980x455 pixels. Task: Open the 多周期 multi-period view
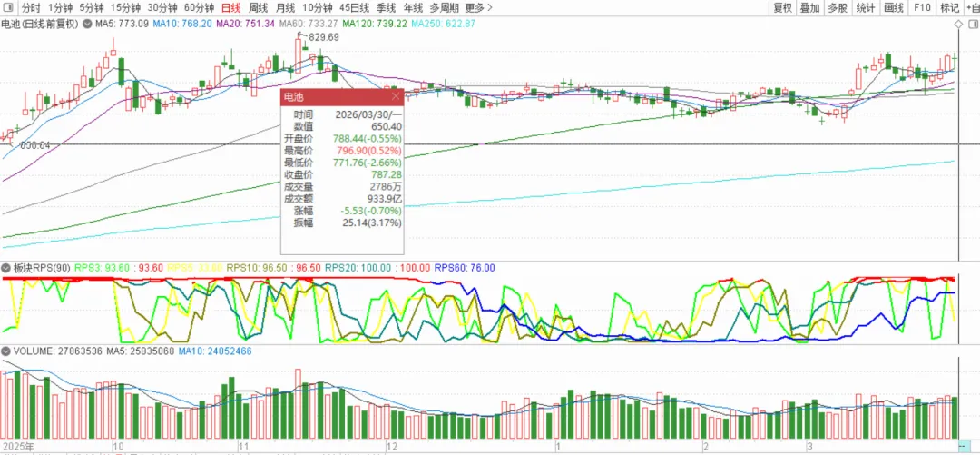[x=445, y=8]
